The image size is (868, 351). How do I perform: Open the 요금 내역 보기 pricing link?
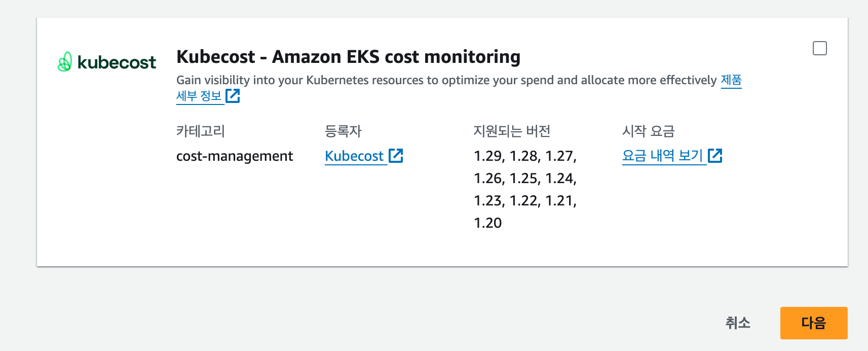tap(662, 156)
